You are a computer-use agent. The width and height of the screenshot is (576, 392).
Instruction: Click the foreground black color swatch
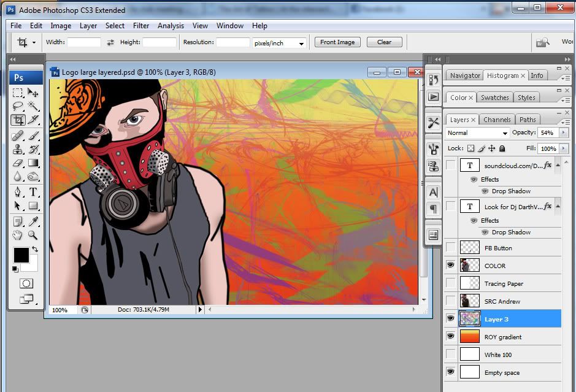21,255
